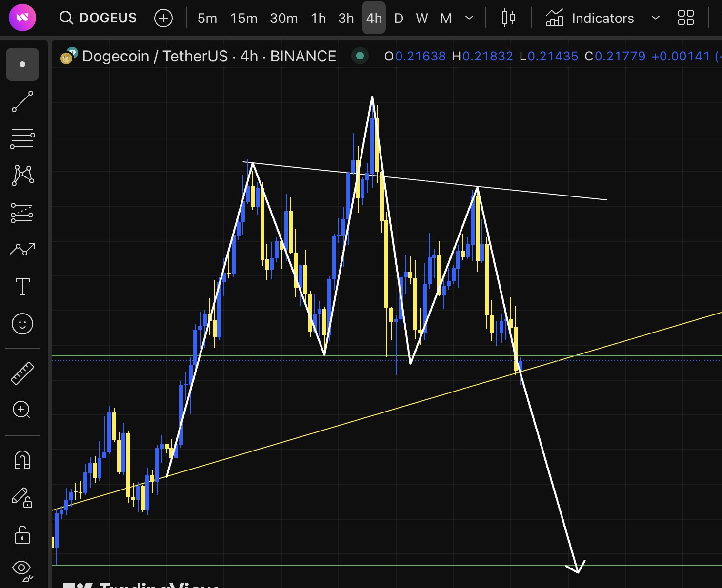Click the low price value 0.21435
This screenshot has width=722, height=588.
[x=553, y=57]
